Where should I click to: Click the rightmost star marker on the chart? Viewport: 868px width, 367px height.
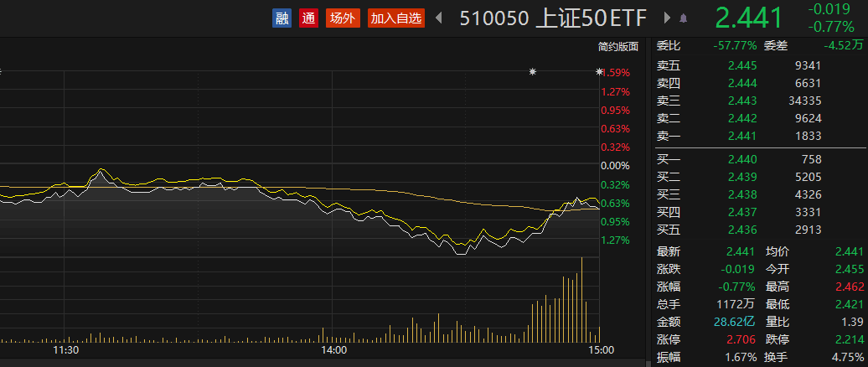tap(598, 72)
